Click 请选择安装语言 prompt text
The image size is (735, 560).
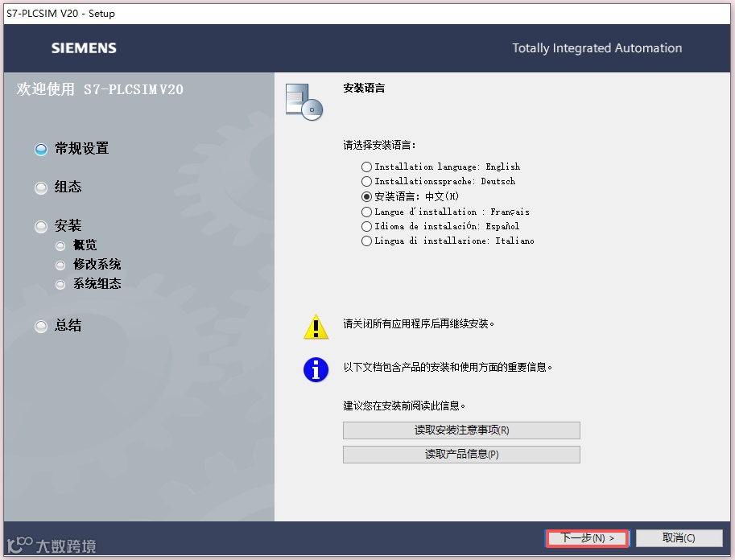point(379,146)
